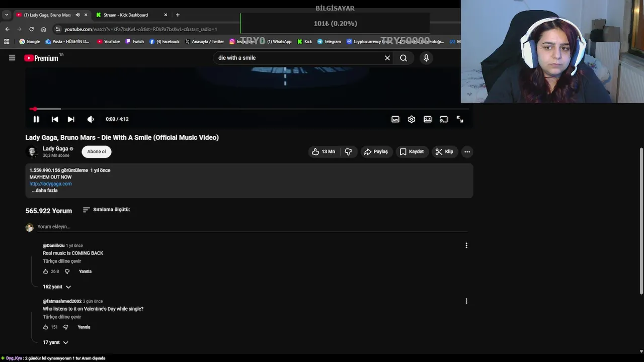
Task: Go to the previous video
Action: coord(55,119)
